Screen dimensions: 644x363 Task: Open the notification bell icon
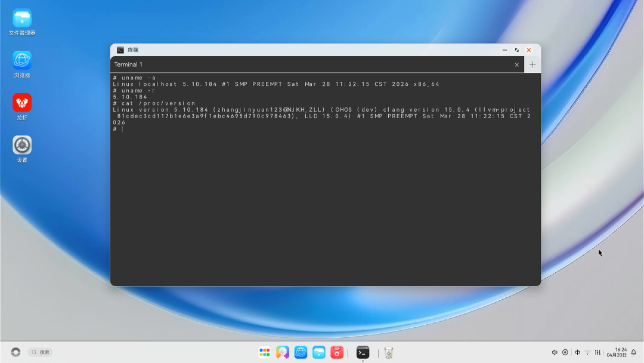tap(634, 352)
